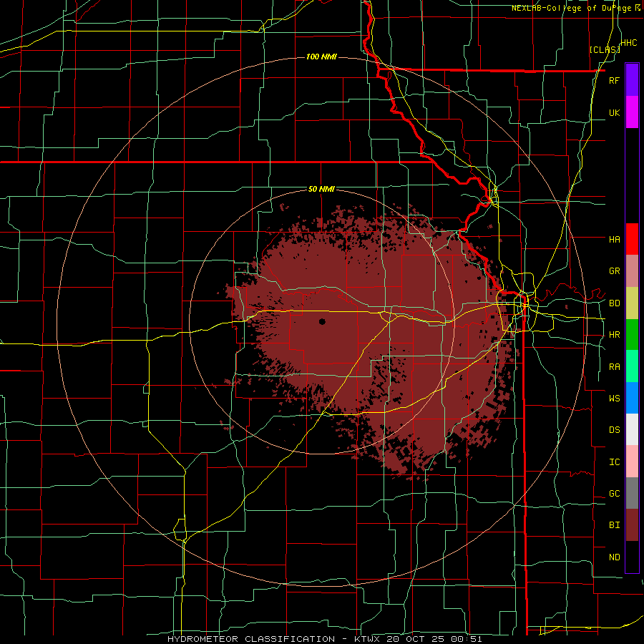
Task: Click the "HR" legend label
Action: tap(614, 335)
